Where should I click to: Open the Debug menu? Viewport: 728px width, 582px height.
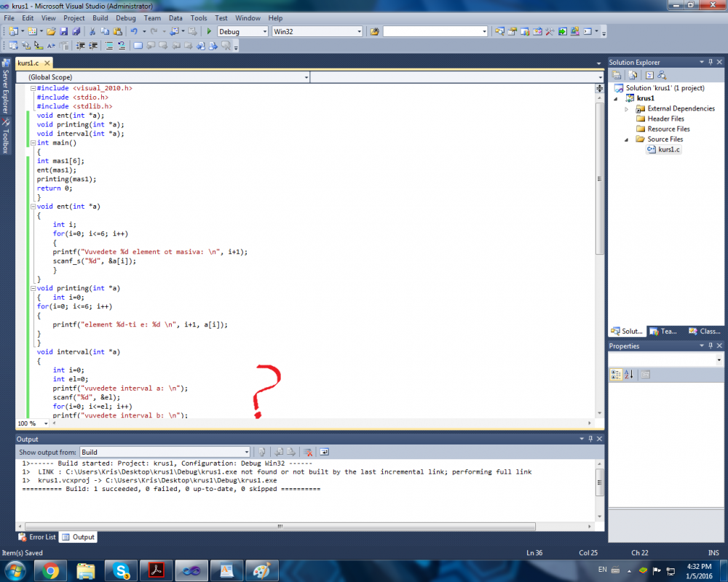coord(126,18)
